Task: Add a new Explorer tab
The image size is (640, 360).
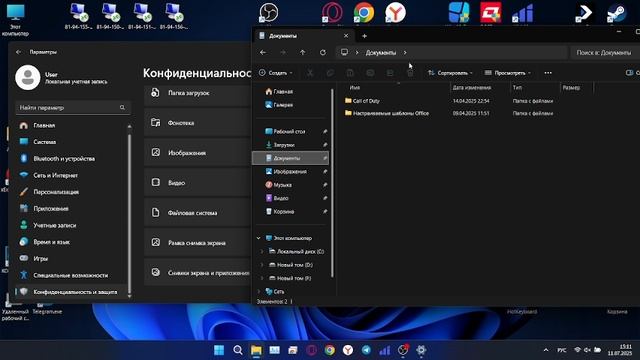Action: point(364,36)
